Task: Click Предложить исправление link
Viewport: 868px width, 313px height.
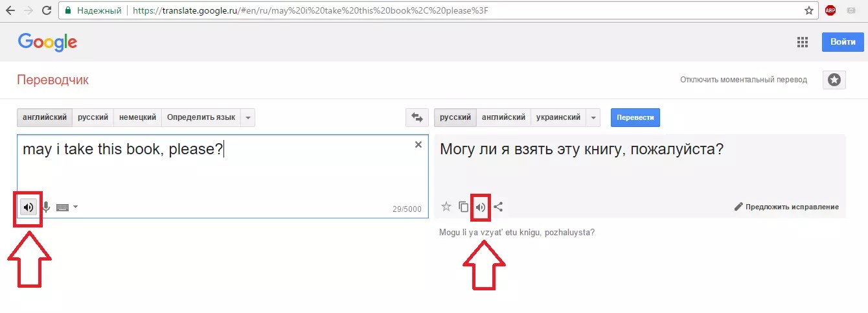Action: (x=786, y=207)
